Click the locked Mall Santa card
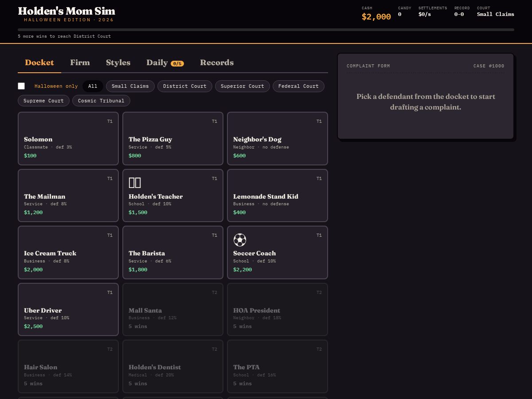 (173, 309)
